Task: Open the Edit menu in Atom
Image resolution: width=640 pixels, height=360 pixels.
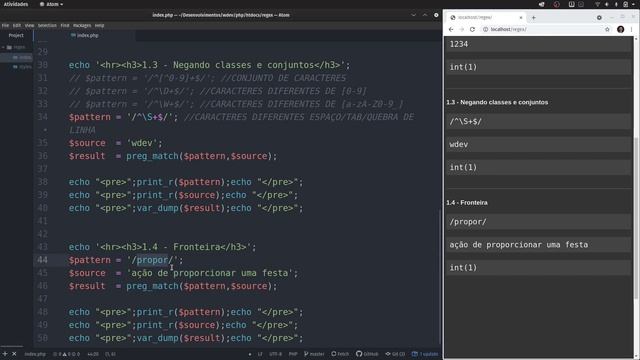Action: click(x=17, y=25)
